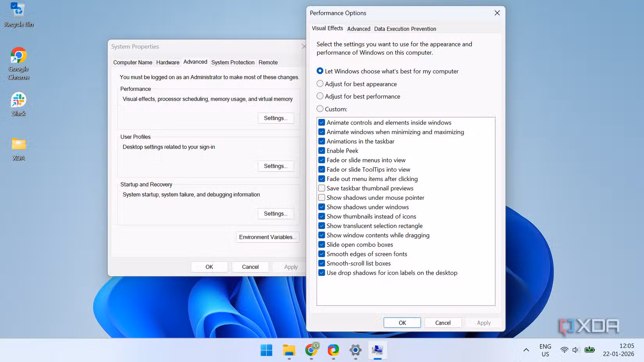Toggle Show shadows under windows

322,207
